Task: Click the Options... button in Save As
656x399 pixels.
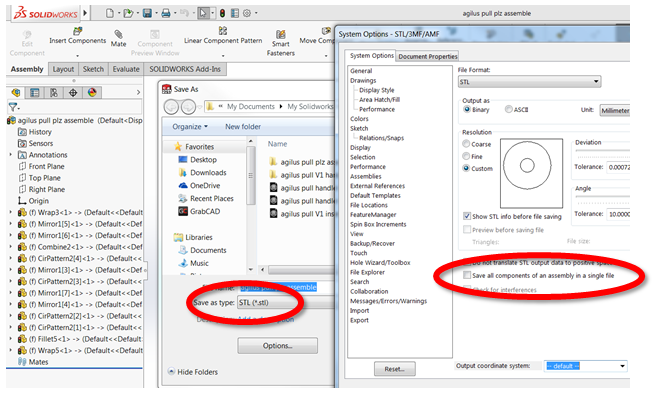Action: tap(277, 345)
